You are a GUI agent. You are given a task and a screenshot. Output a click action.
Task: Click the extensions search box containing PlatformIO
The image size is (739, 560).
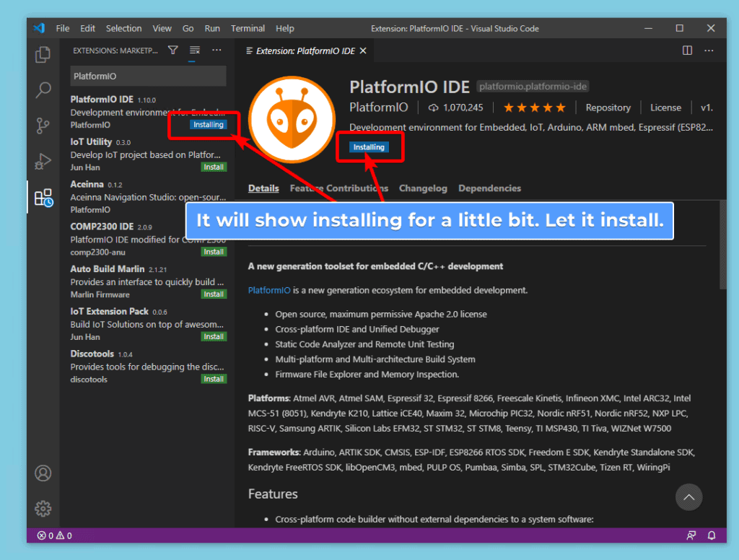(148, 76)
